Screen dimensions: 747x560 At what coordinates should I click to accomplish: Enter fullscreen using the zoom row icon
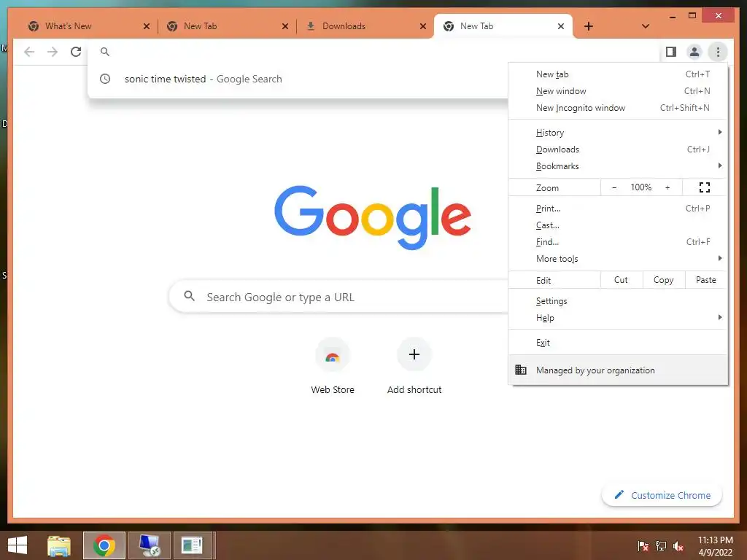coord(704,187)
